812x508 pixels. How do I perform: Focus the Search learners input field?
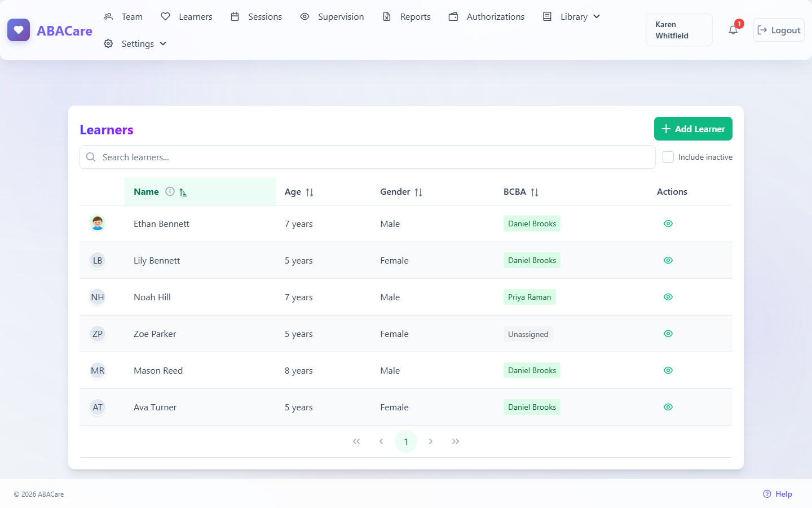pyautogui.click(x=368, y=157)
